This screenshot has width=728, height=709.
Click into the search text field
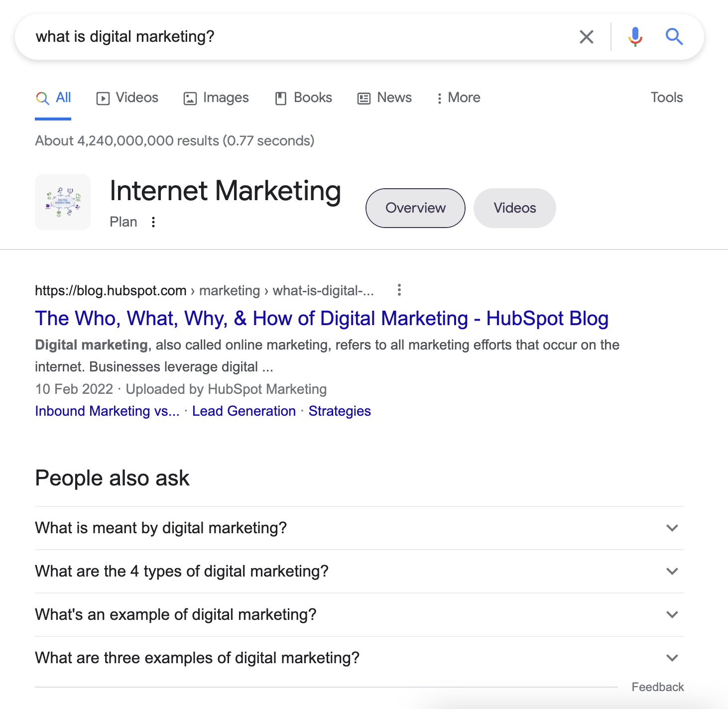pos(299,37)
